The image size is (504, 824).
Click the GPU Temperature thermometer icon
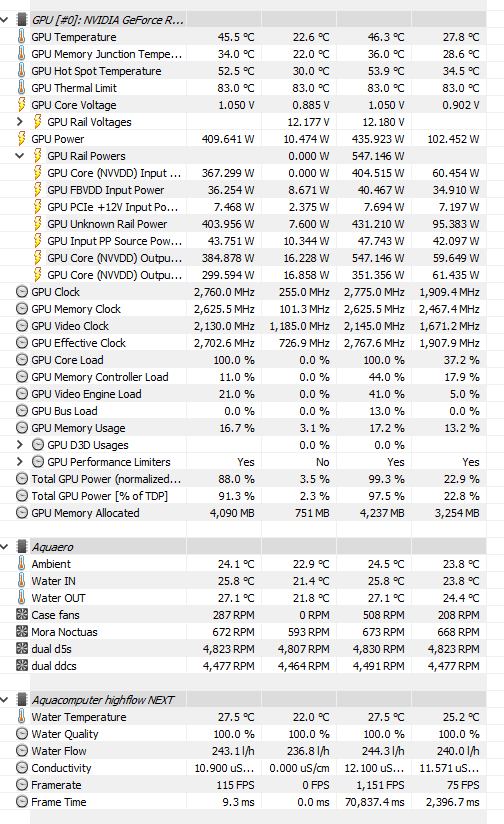tap(22, 37)
